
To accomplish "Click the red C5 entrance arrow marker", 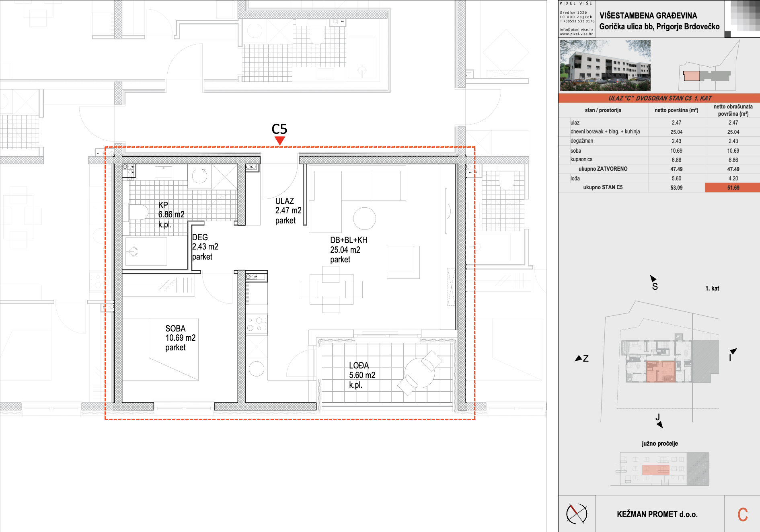I will click(x=279, y=140).
